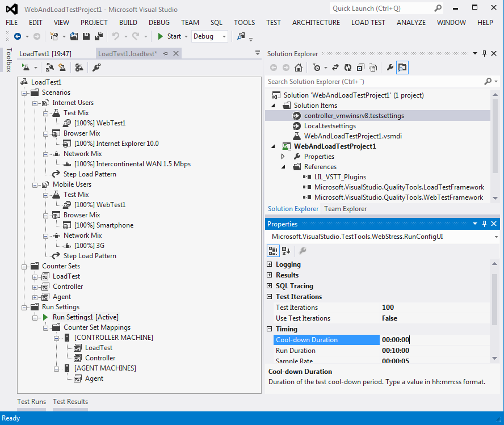The width and height of the screenshot is (504, 425).
Task: Open the DEBUG menu
Action: pyautogui.click(x=159, y=23)
